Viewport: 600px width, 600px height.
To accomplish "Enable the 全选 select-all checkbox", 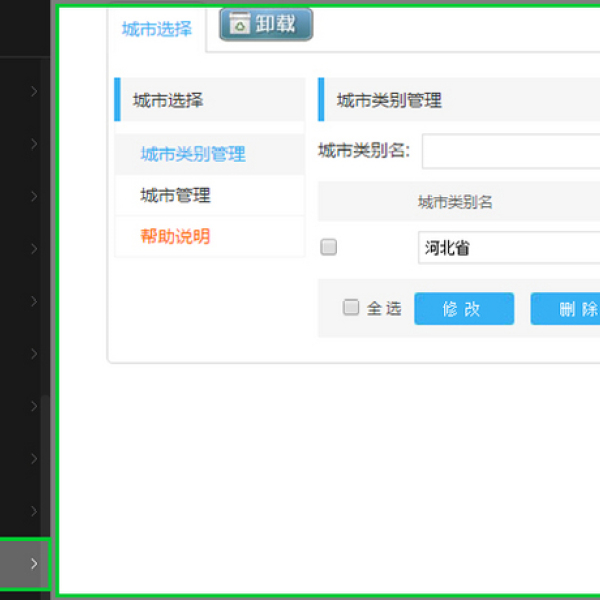I will click(x=351, y=308).
